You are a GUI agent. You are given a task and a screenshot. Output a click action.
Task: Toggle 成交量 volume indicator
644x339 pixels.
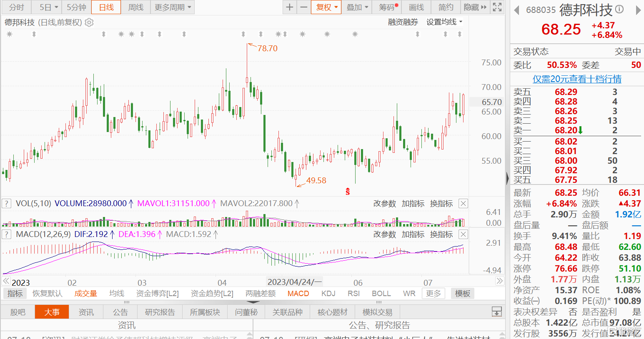click(x=85, y=294)
